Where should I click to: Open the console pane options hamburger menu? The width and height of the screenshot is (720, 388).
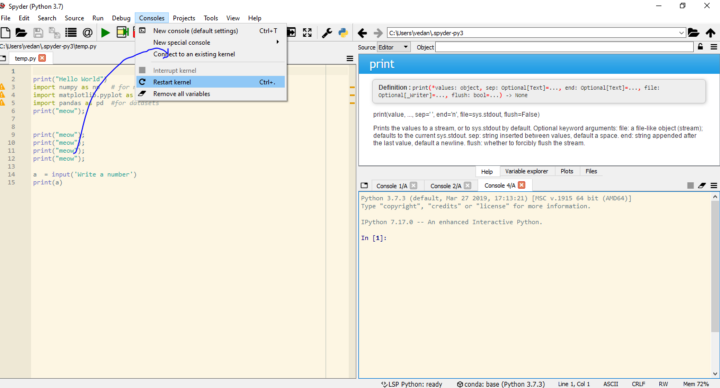(714, 186)
